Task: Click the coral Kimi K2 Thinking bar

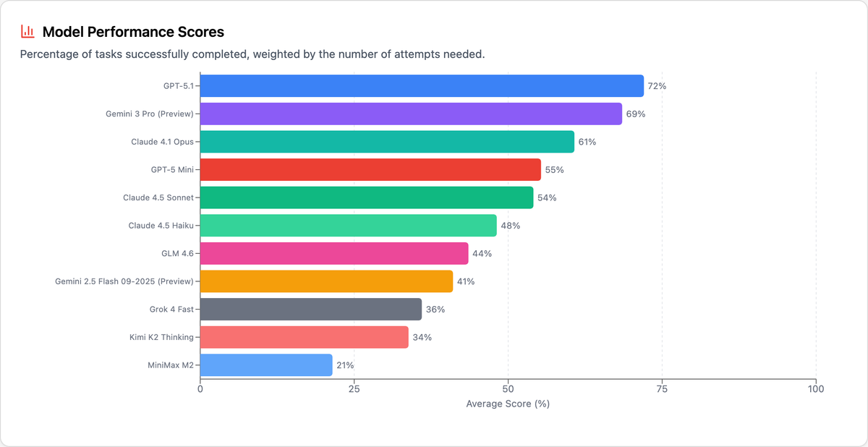Action: 304,337
